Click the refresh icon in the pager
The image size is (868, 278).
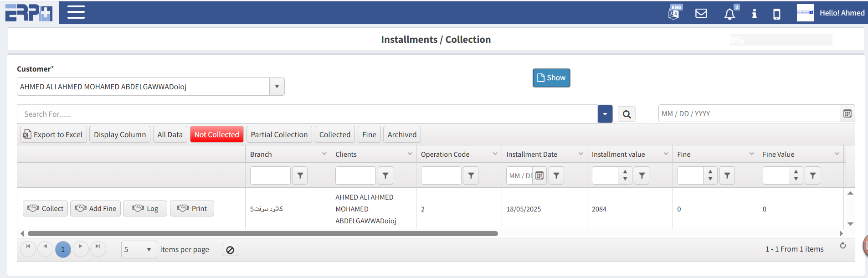click(x=842, y=246)
